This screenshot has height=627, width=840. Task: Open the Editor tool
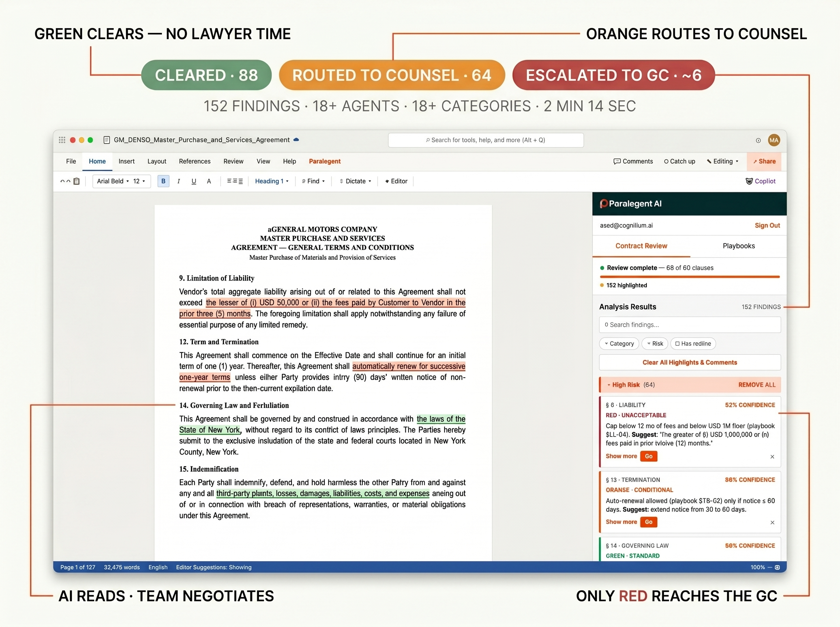click(396, 181)
